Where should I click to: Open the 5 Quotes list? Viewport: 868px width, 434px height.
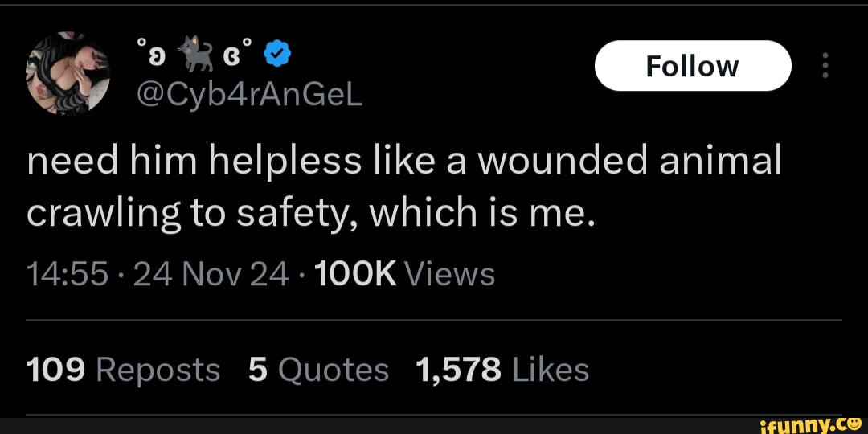pyautogui.click(x=318, y=370)
